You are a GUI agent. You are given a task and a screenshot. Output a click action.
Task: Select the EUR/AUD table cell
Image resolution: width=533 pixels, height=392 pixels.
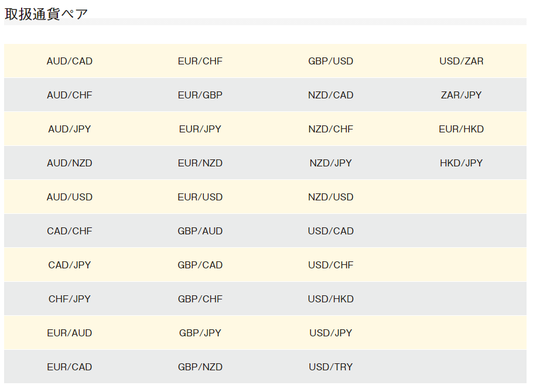pyautogui.click(x=69, y=333)
